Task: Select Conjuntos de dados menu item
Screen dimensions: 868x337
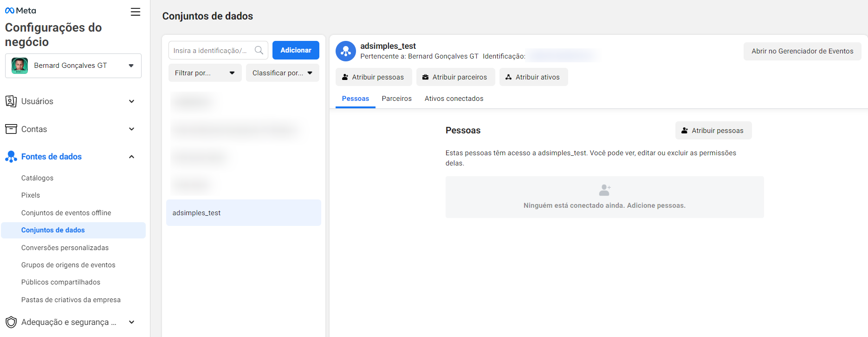Action: click(x=73, y=230)
